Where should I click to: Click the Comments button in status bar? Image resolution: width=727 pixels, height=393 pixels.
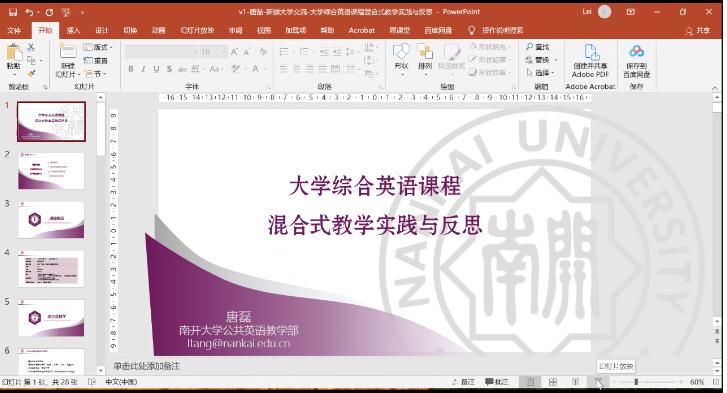point(497,382)
